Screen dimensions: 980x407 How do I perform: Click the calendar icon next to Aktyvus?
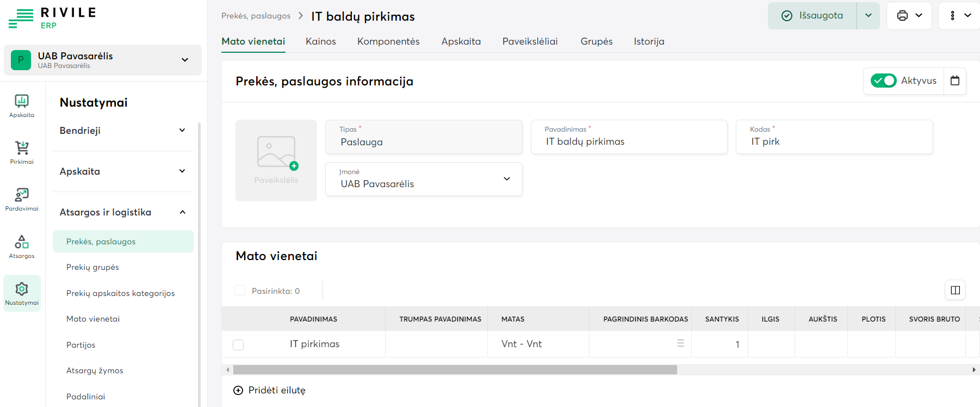tap(955, 81)
